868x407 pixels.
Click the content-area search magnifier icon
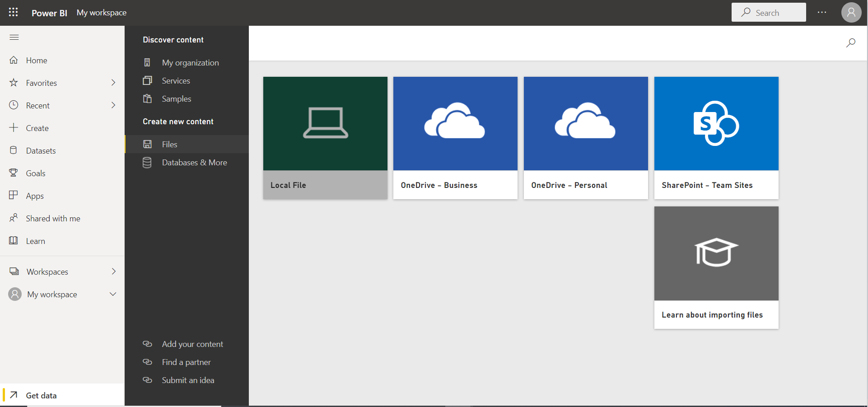click(x=851, y=43)
